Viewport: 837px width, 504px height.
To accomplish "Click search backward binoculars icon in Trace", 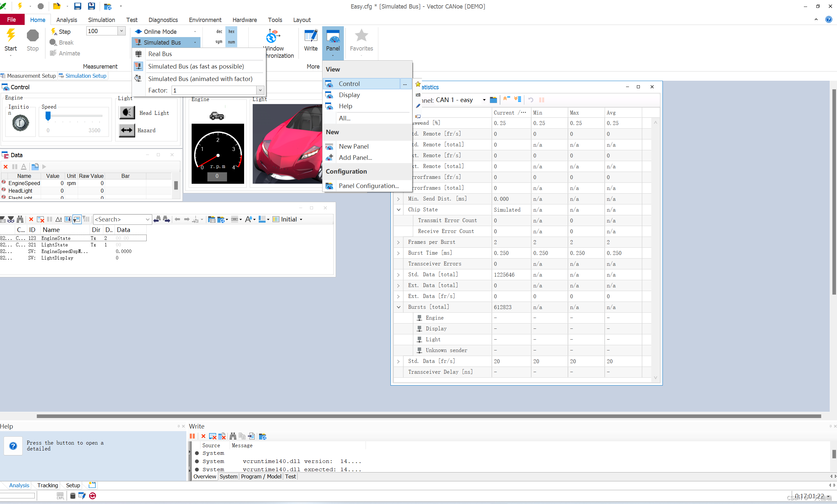I will tap(157, 220).
